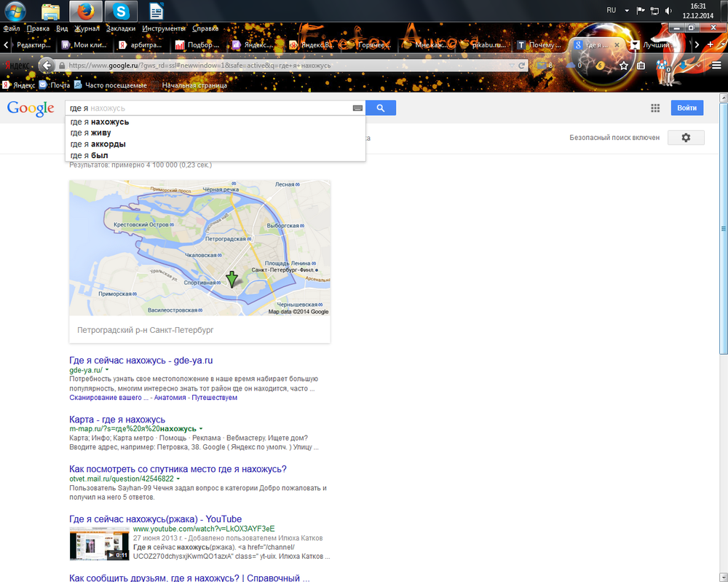Screen dimensions: 728x582
Task: Choose suggestion 'где я живу'
Action: [x=215, y=133]
